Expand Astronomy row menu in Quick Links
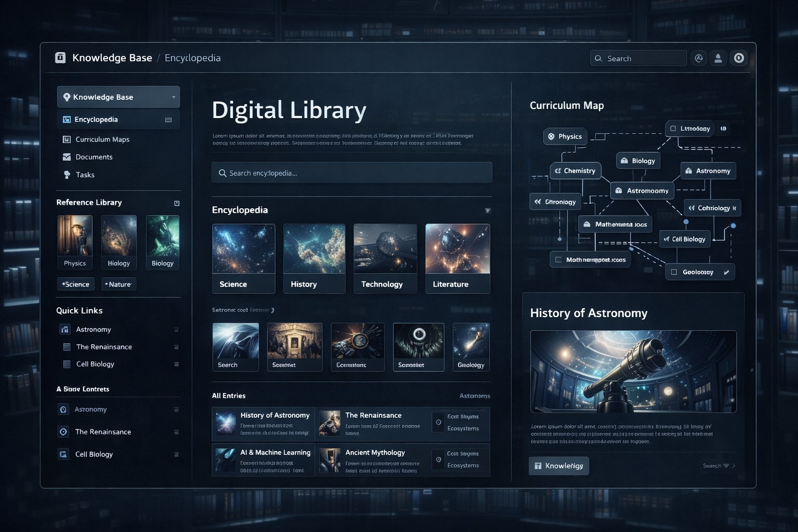 point(176,330)
